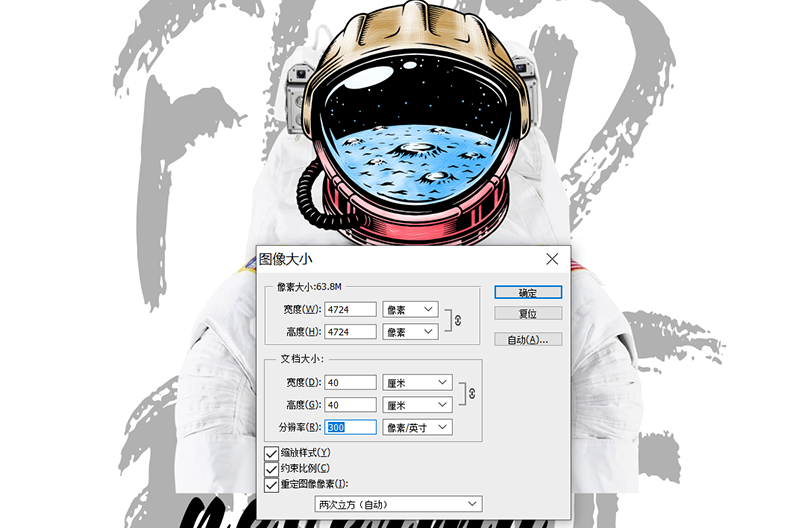Click the 分辨率(R) input field
The height and width of the screenshot is (528, 800).
coord(351,427)
